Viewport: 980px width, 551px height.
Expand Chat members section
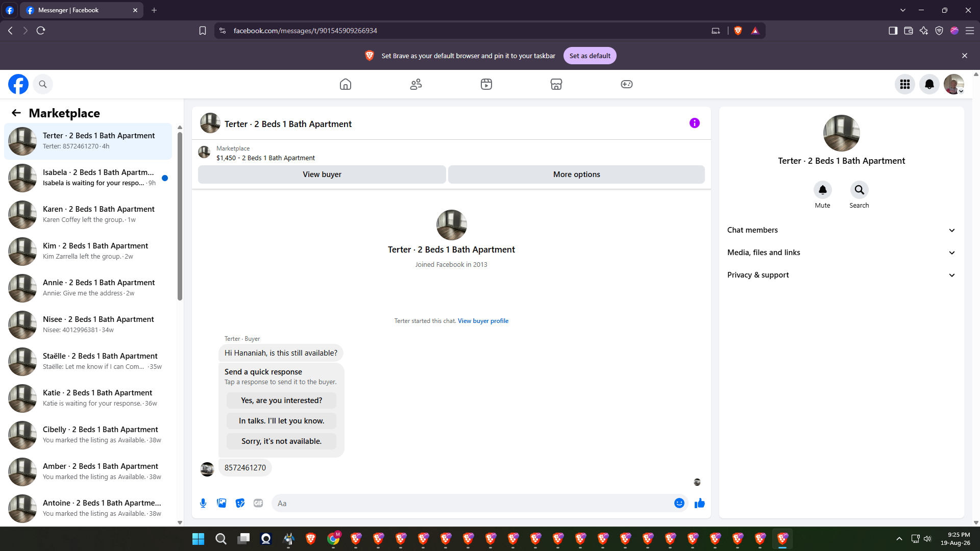[x=841, y=230]
